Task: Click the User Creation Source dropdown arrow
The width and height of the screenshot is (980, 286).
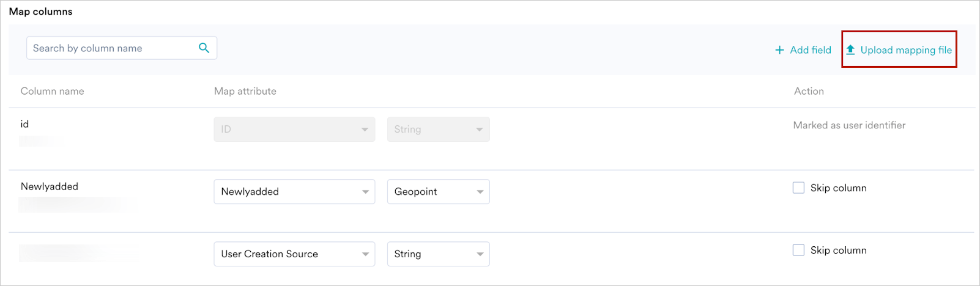Action: coord(365,254)
